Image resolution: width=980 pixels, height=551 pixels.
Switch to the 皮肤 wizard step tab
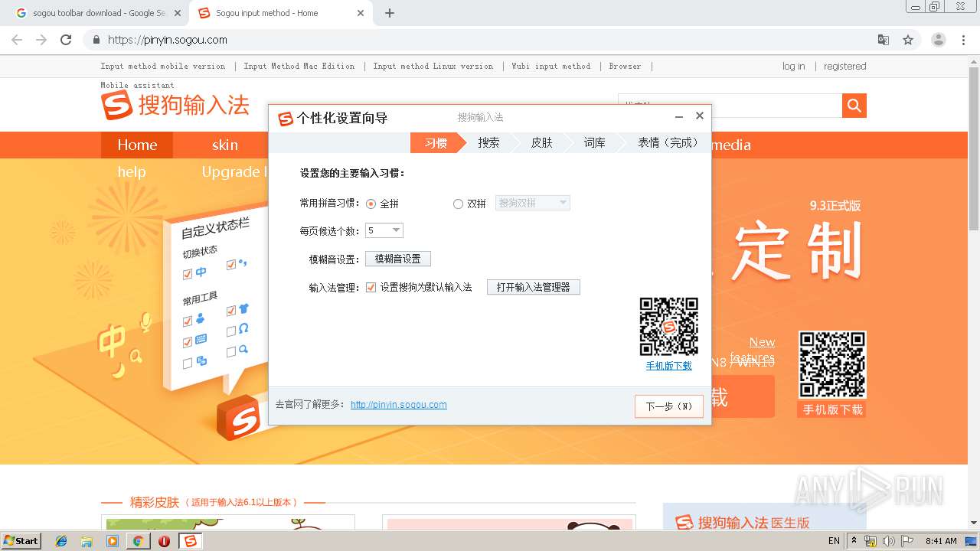541,142
